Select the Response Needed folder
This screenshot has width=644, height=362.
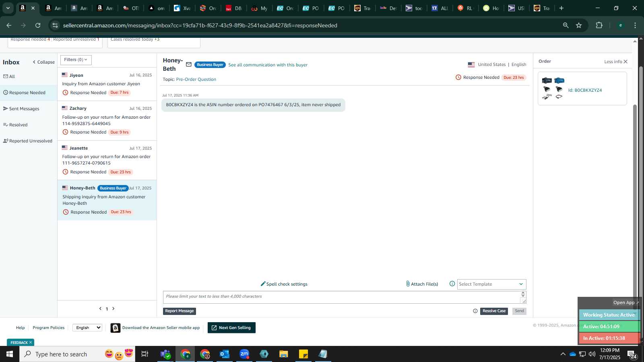29,93
